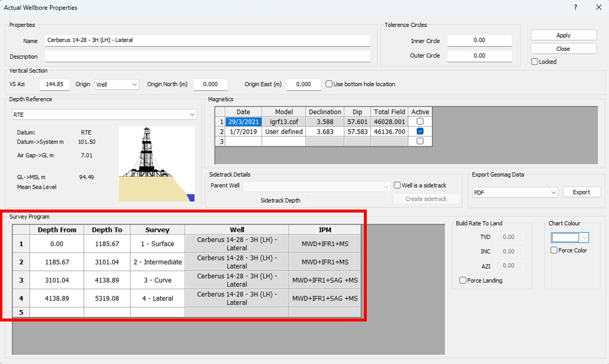Check Active box for igrf13.cof model
Image resolution: width=609 pixels, height=364 pixels.
tap(420, 122)
